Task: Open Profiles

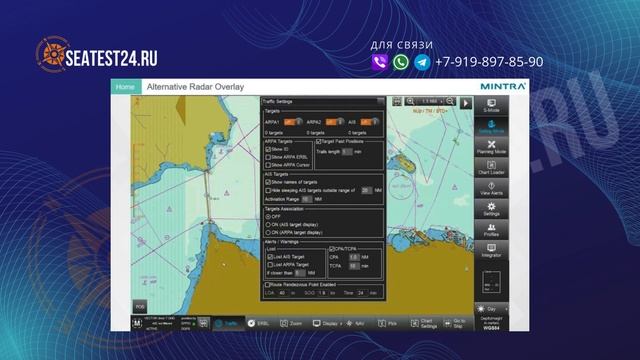Action: (491, 230)
